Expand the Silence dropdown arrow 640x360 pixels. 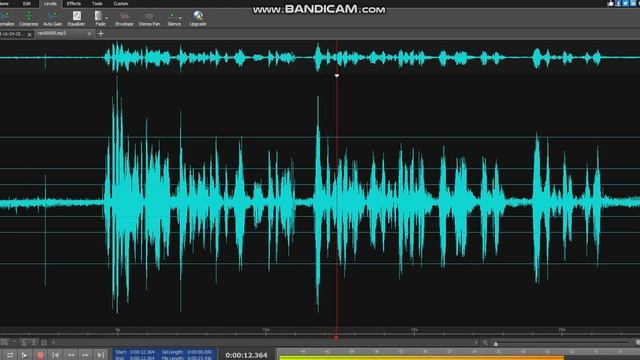click(x=180, y=18)
